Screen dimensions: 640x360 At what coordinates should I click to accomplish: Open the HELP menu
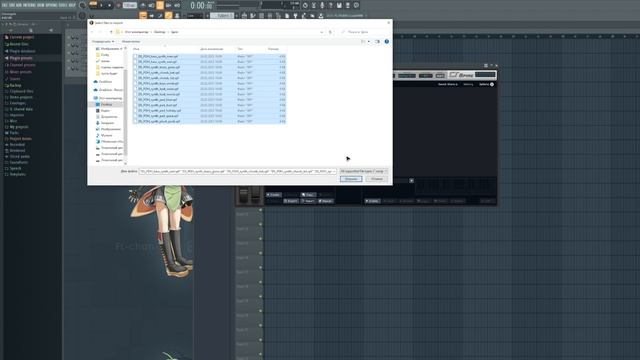point(72,5)
